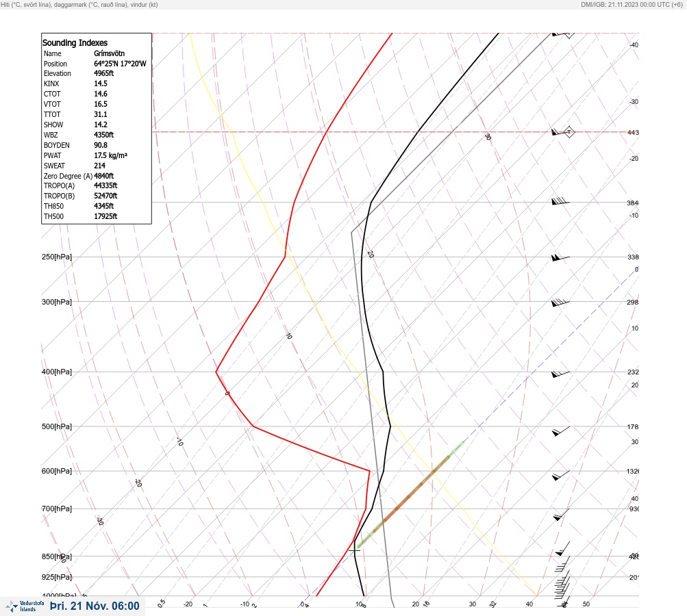Click the bottom axis temperature label 30
Viewport: 687px width, 616px height.
point(473,604)
